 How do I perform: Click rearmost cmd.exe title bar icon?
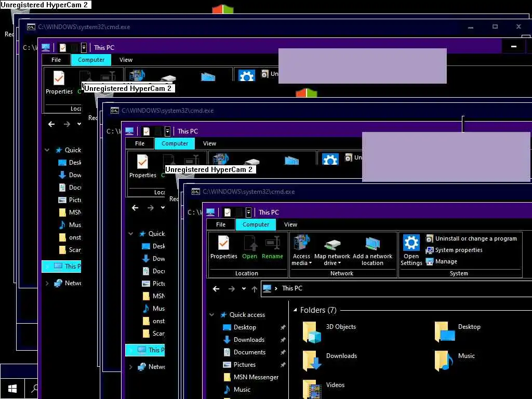[x=31, y=27]
